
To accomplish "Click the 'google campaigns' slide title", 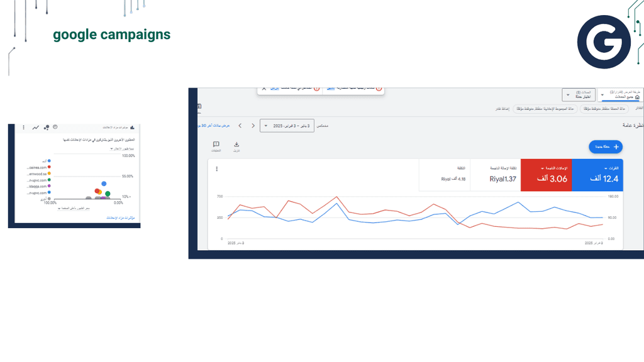I will tap(112, 35).
